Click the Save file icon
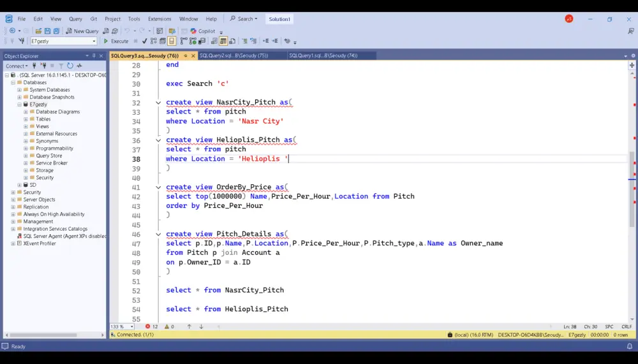This screenshot has height=364, width=638. pyautogui.click(x=47, y=31)
